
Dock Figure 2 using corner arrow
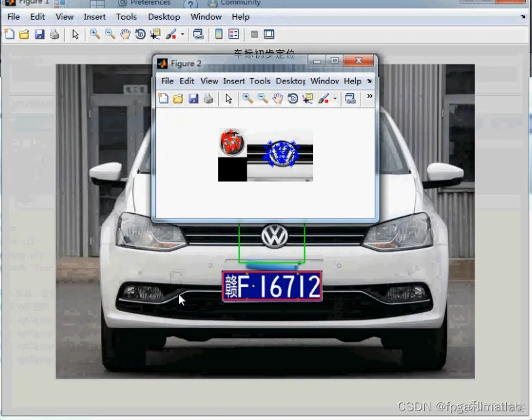point(369,81)
